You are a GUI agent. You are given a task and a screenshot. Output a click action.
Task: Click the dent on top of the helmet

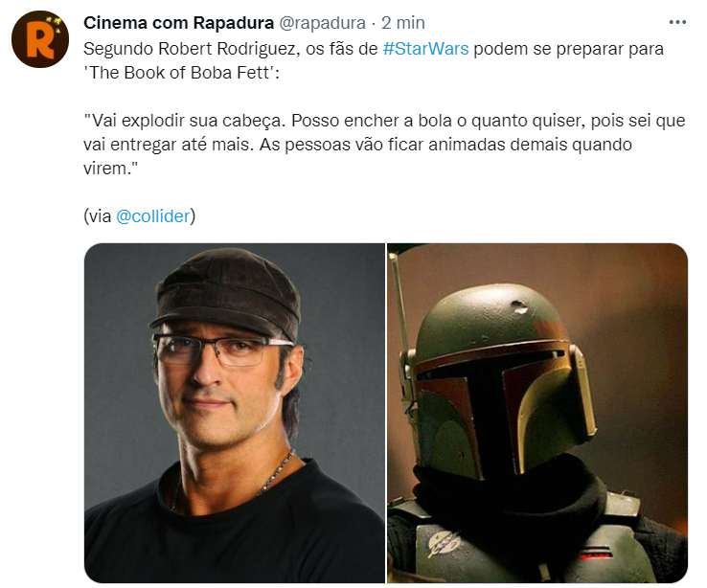[519, 307]
